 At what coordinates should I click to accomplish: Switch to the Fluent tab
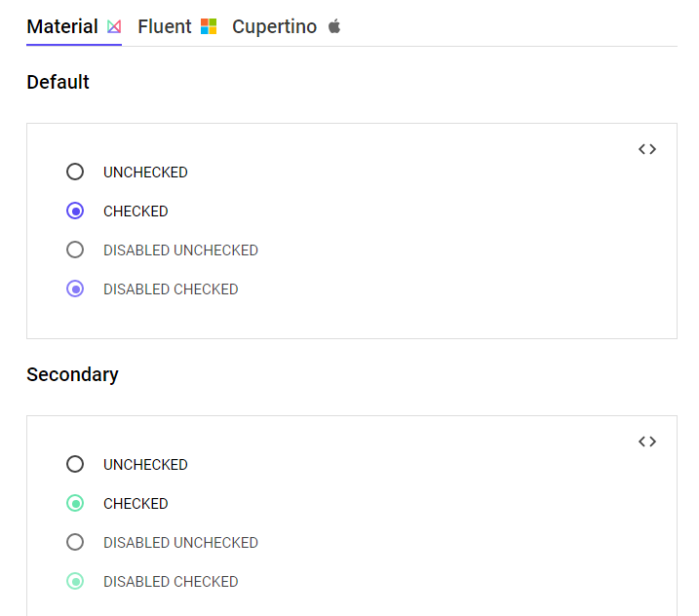165,27
